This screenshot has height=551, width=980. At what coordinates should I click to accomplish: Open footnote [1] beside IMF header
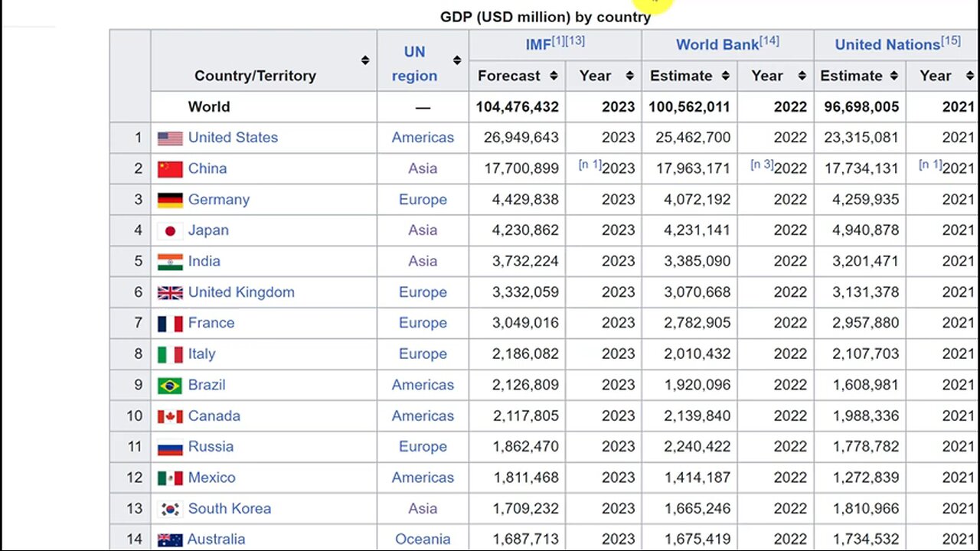[x=557, y=41]
